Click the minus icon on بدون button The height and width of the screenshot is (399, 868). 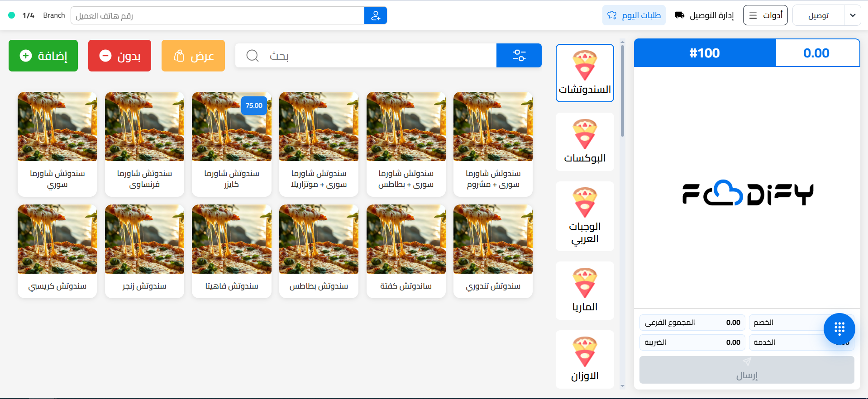click(105, 56)
